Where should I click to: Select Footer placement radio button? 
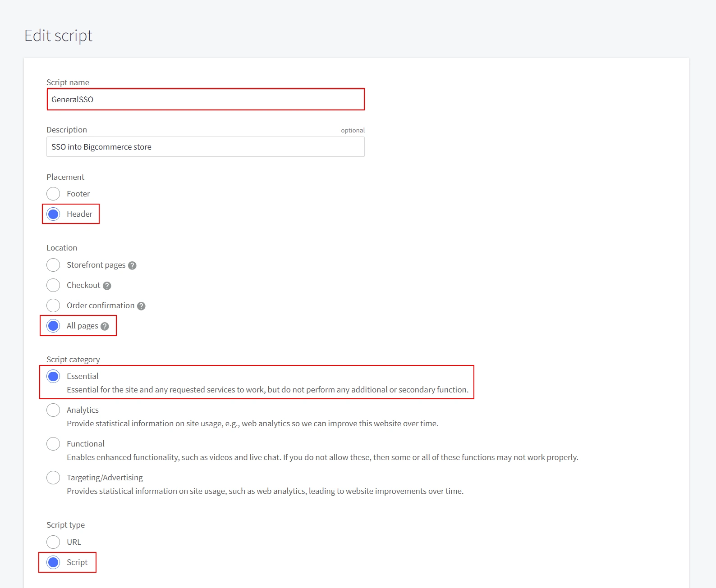coord(53,194)
